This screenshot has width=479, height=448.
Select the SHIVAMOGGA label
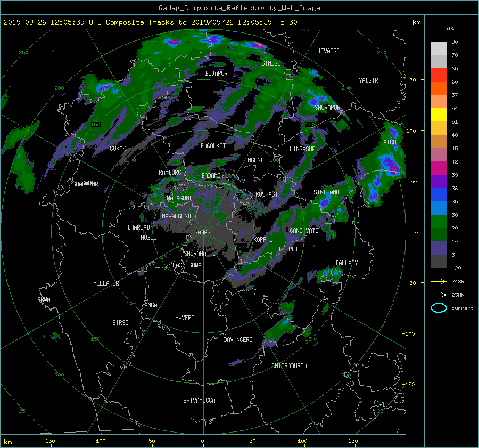click(x=199, y=401)
